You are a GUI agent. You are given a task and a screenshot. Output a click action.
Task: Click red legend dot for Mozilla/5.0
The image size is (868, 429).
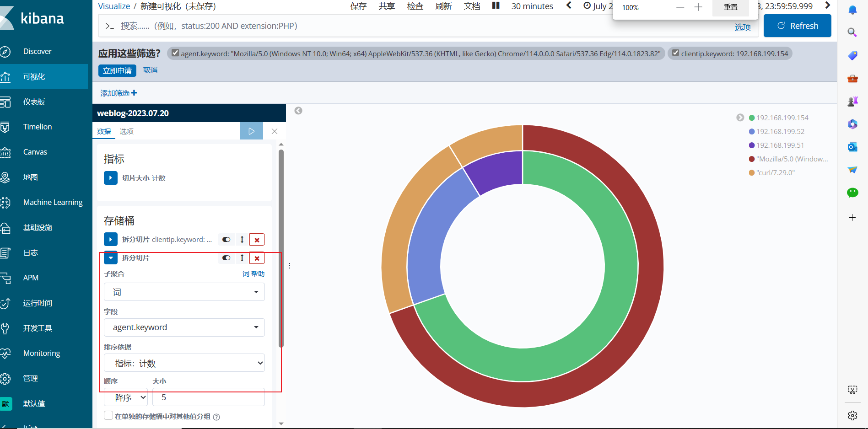point(751,159)
